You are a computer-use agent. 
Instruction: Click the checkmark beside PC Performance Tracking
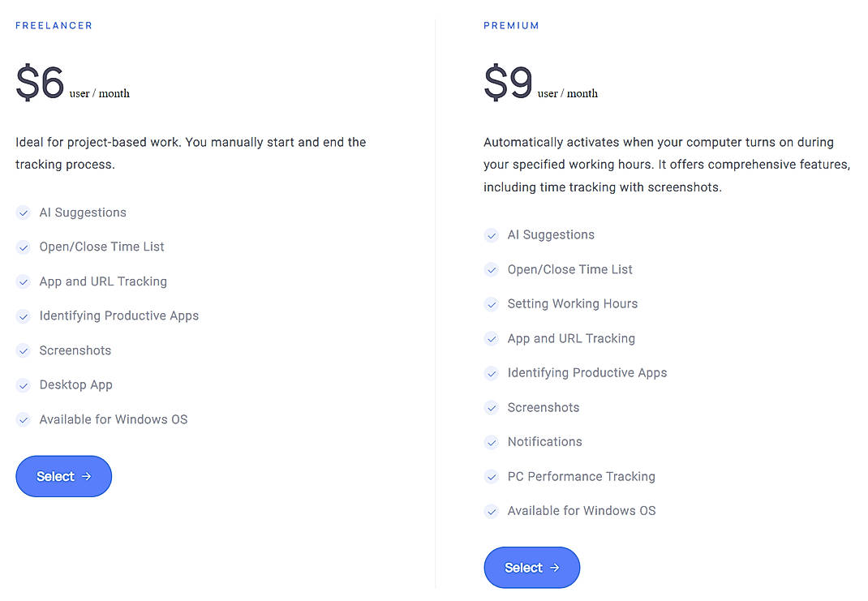(x=492, y=476)
